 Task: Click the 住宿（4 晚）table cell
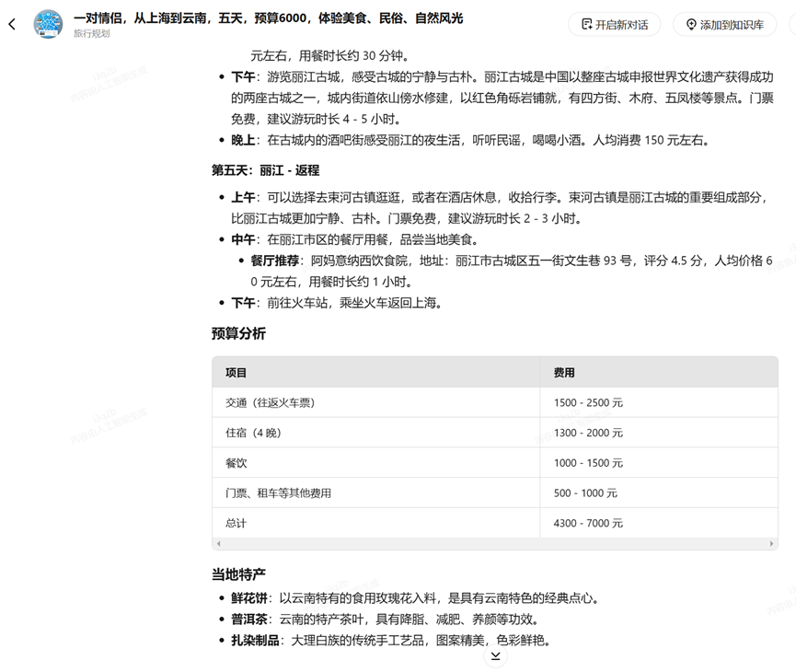click(x=375, y=433)
